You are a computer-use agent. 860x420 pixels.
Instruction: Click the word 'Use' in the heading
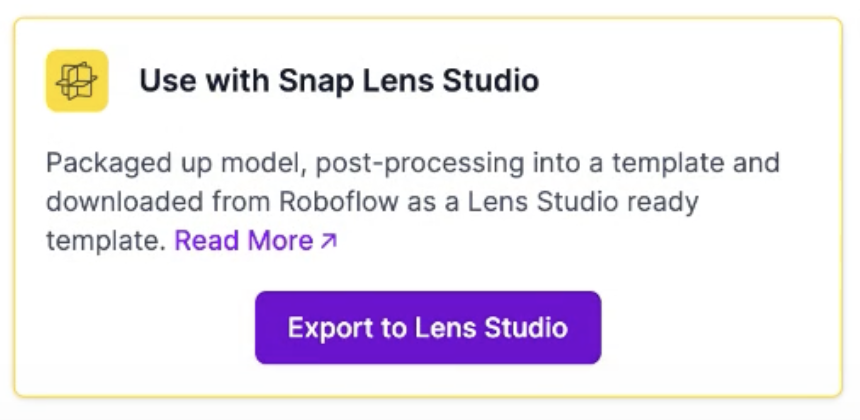(162, 81)
